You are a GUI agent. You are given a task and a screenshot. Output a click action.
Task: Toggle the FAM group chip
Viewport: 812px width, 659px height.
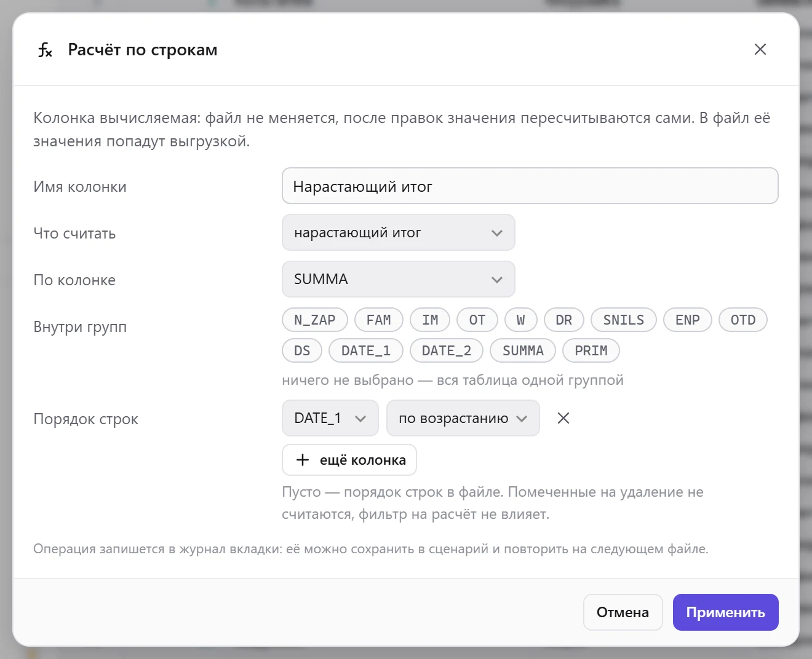pyautogui.click(x=379, y=320)
